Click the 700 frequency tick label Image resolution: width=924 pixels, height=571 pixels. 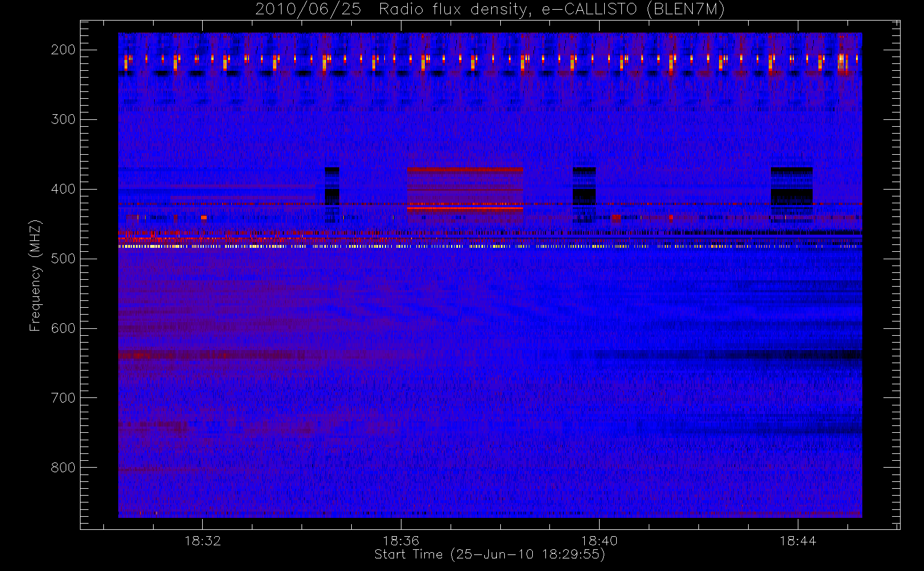[63, 398]
